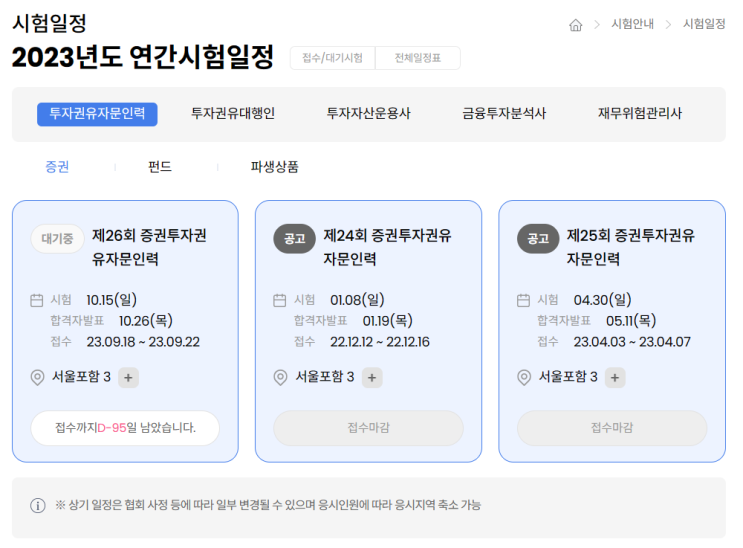The height and width of the screenshot is (548, 743).
Task: Click the 공고 badge on 제25회 card
Action: (538, 238)
